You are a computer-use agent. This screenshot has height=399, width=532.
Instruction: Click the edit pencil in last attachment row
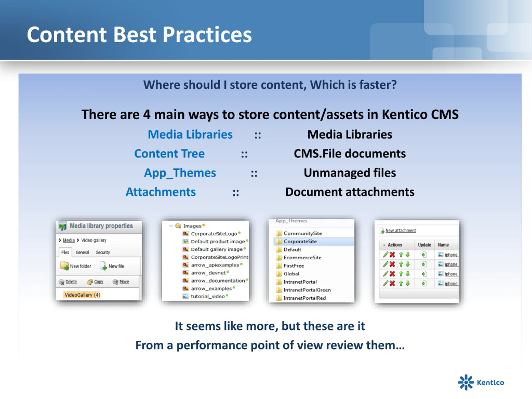(x=385, y=283)
